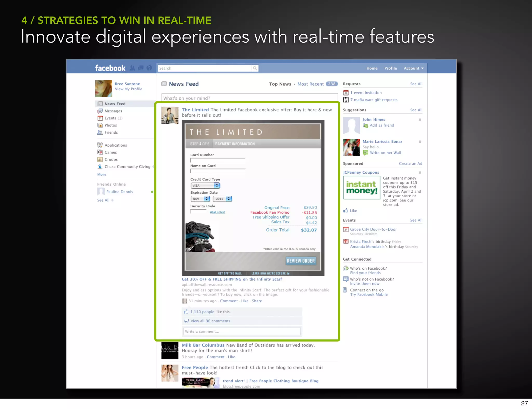
Task: Open Applications in left sidebar
Action: [x=116, y=145]
